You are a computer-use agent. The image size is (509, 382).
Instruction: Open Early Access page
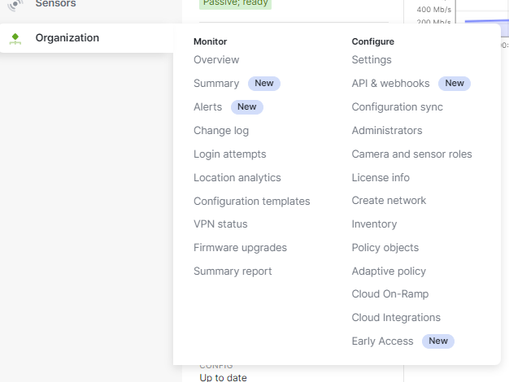pos(382,341)
